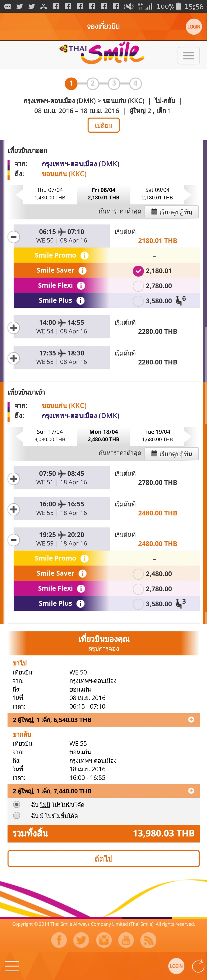Select Smile Saver 2,480.00 fare for WE 59
The image size is (207, 980).
tap(138, 574)
